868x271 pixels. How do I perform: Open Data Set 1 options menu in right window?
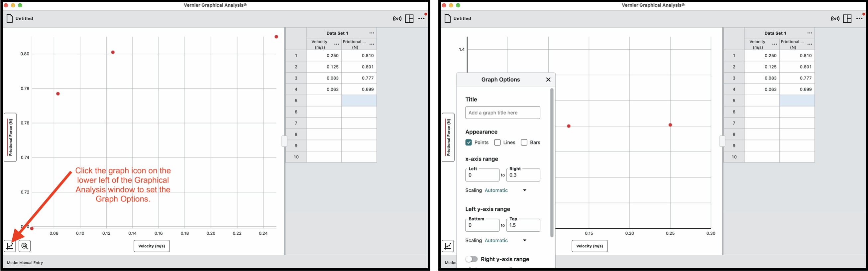pyautogui.click(x=810, y=33)
